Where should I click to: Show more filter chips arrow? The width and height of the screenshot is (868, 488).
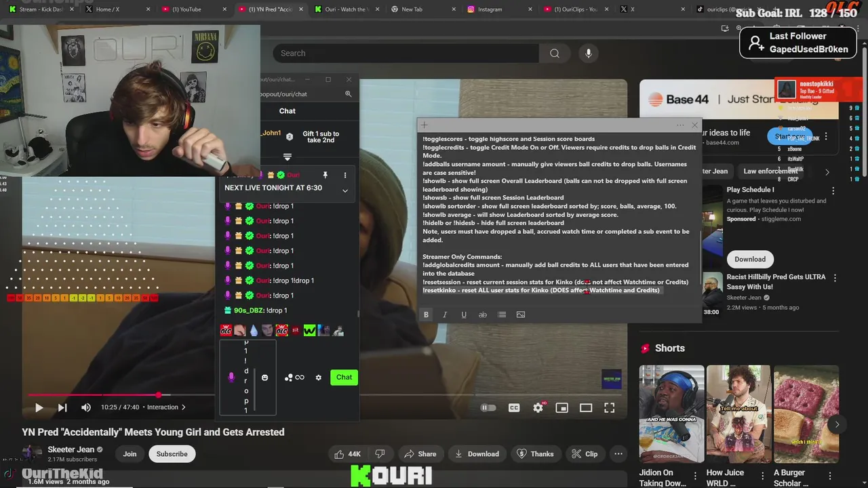(x=827, y=172)
